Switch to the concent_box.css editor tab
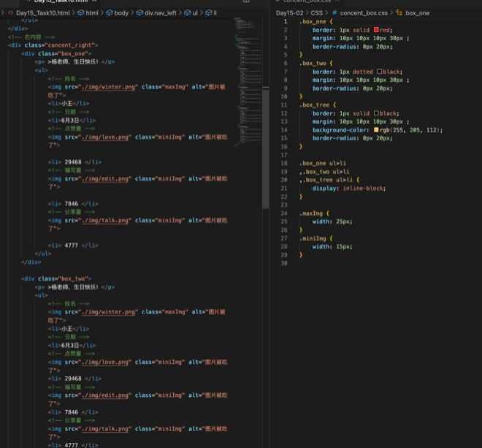 307,1
